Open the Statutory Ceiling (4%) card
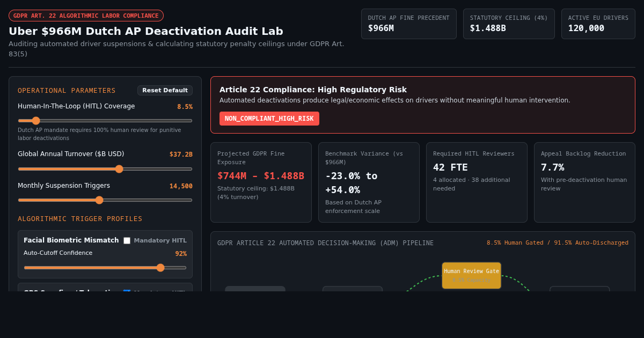The image size is (644, 338). [x=509, y=24]
